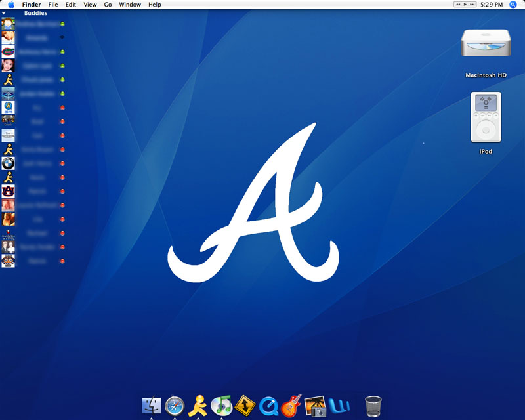
Task: Click yellow two-way arrows sign Dock icon
Action: [245, 406]
